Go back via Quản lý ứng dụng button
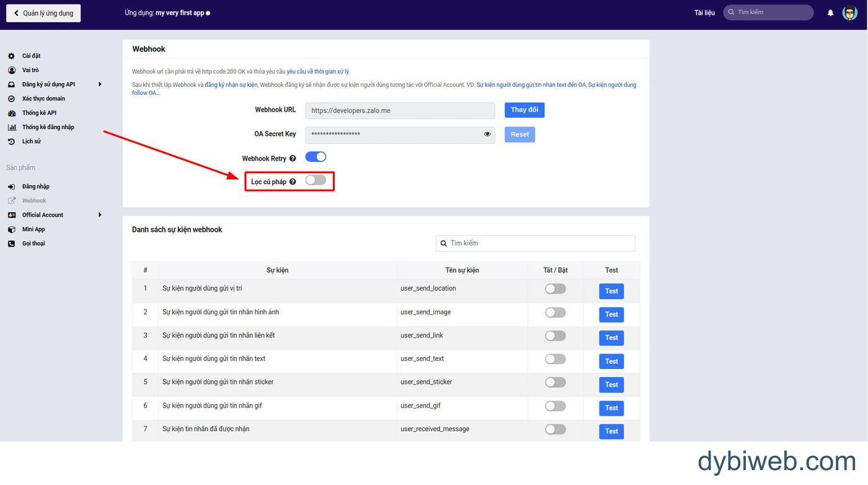Screen dimensions: 868x485 tap(43, 13)
